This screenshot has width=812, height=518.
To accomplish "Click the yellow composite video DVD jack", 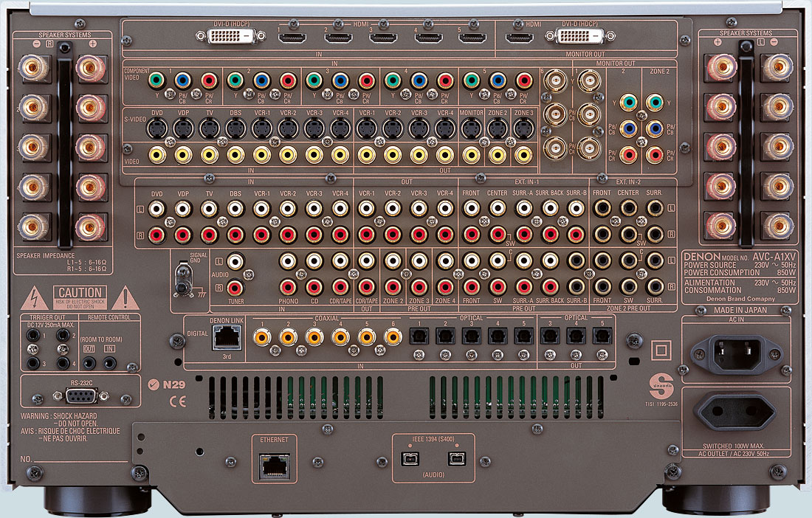I will click(x=157, y=154).
